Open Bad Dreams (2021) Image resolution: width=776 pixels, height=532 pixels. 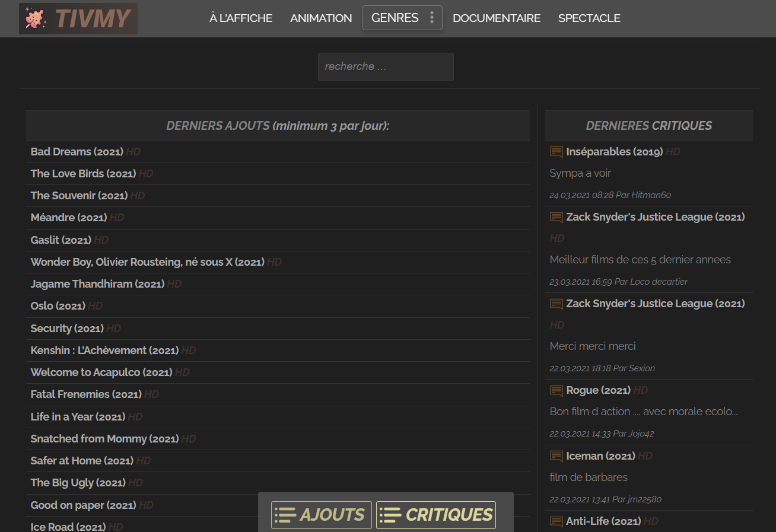[x=77, y=152]
